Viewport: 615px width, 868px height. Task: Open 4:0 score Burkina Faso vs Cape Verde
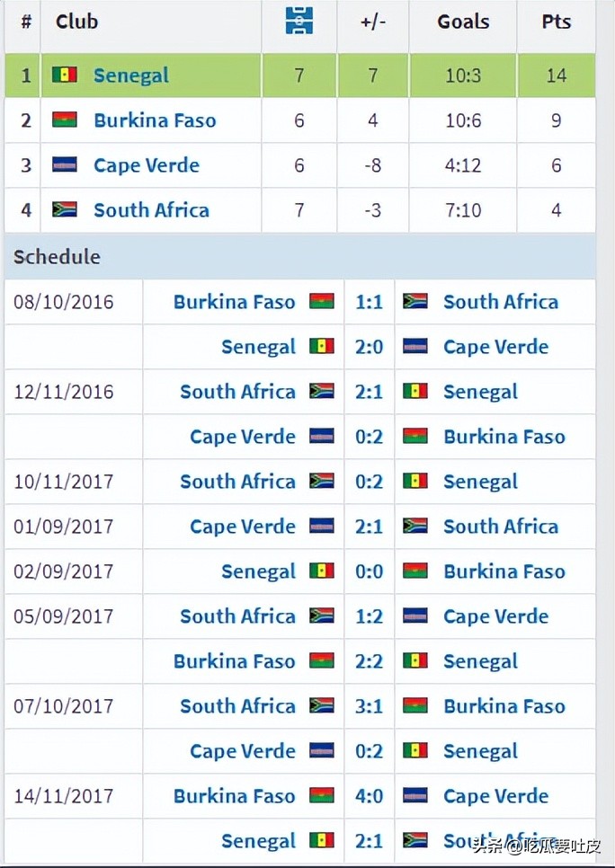369,796
